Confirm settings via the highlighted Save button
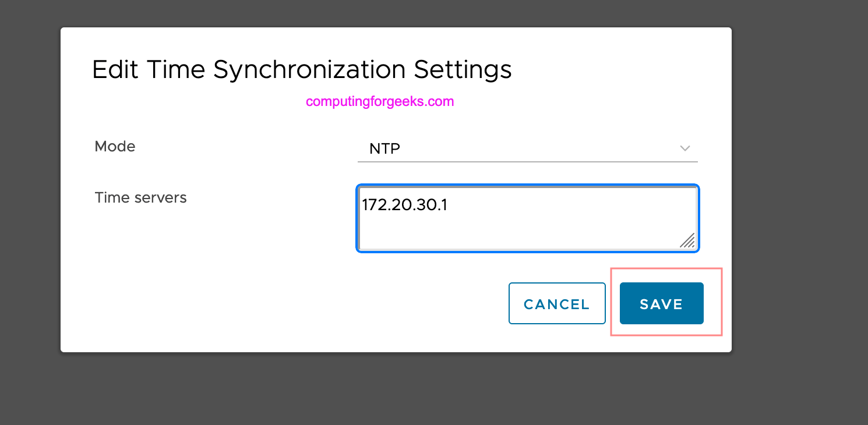Image resolution: width=868 pixels, height=425 pixels. click(661, 303)
